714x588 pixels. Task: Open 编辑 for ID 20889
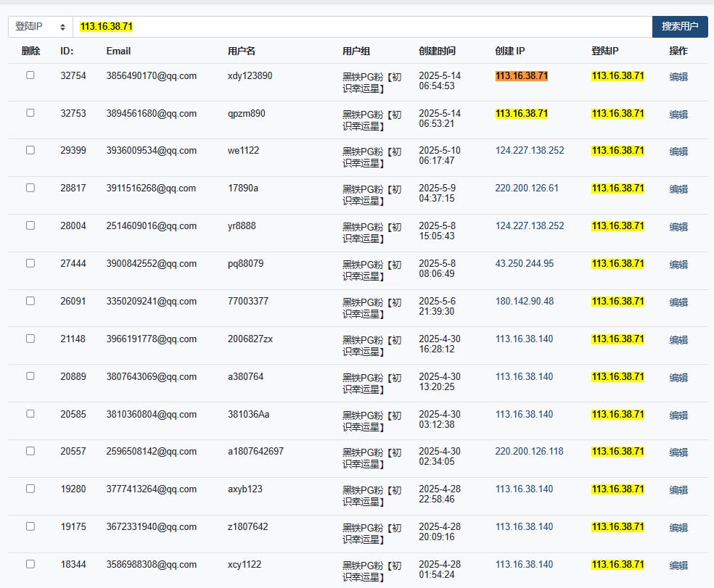tap(678, 378)
